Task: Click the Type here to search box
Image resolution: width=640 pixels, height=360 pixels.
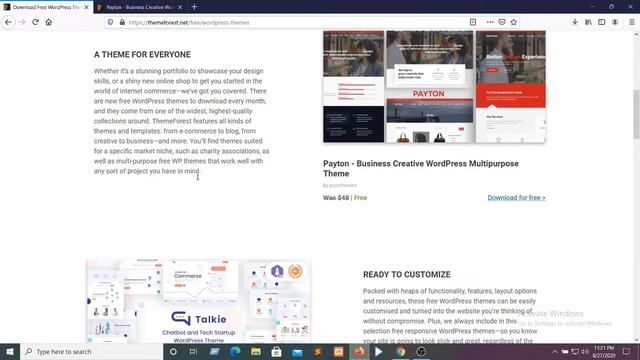Action: pyautogui.click(x=91, y=351)
